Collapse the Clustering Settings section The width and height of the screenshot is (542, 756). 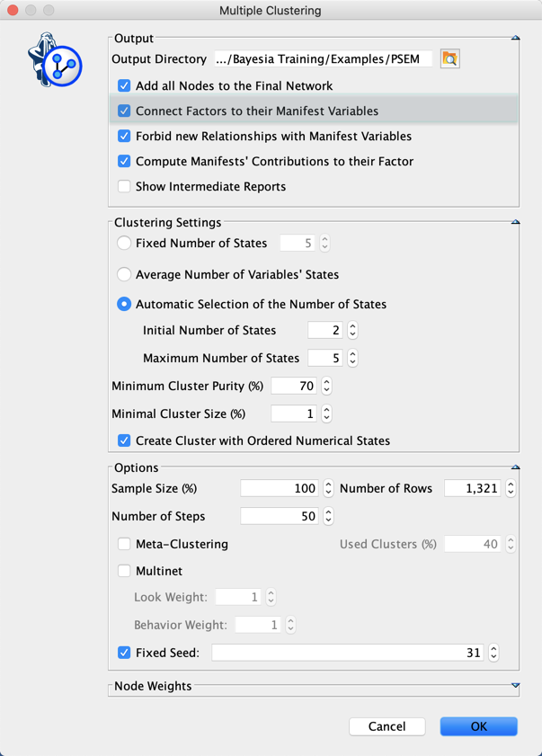point(515,222)
